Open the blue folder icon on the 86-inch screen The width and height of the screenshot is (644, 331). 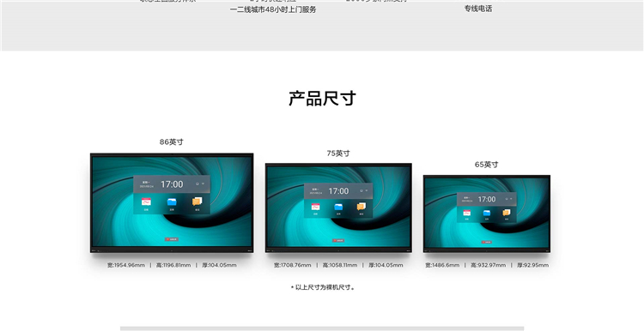point(172,202)
